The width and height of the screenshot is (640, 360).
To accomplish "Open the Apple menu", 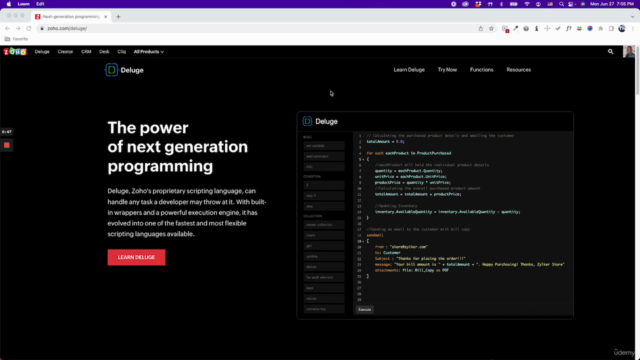I will [9, 4].
